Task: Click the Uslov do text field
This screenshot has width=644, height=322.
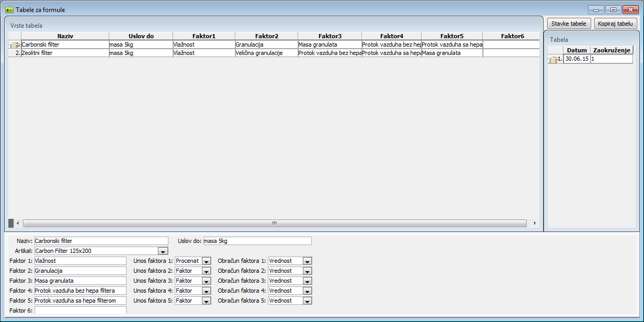Action: 257,241
